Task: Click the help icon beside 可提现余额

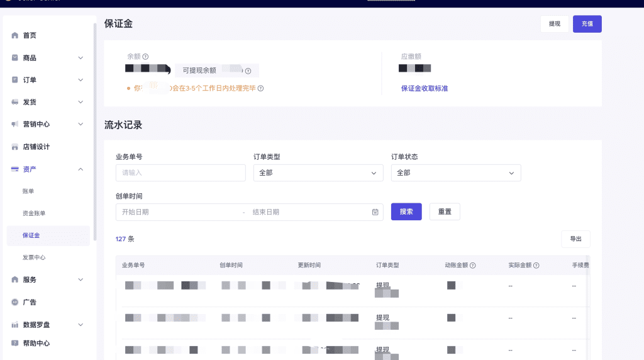Action: [x=248, y=71]
